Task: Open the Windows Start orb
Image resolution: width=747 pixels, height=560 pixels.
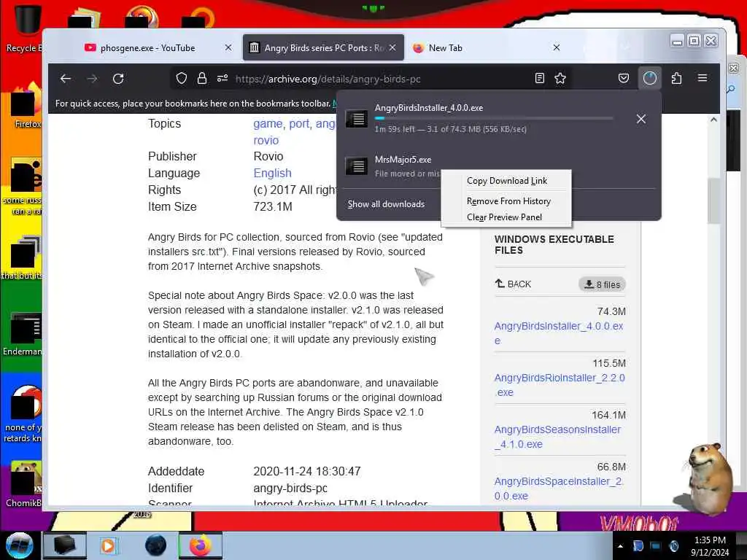Action: pyautogui.click(x=19, y=545)
